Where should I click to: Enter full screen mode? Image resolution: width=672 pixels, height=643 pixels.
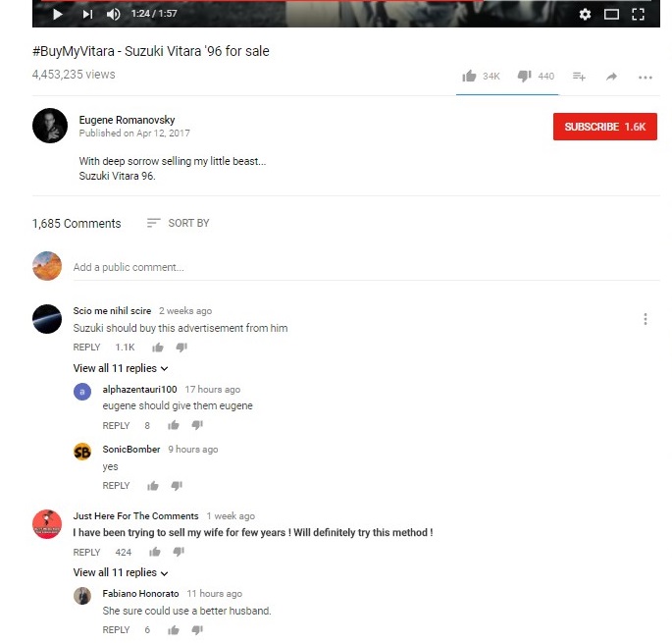(638, 14)
